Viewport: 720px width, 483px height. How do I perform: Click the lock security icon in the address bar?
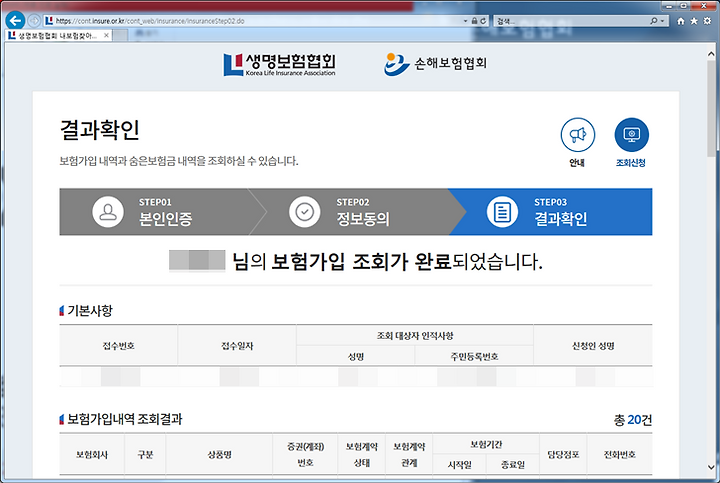(x=474, y=21)
